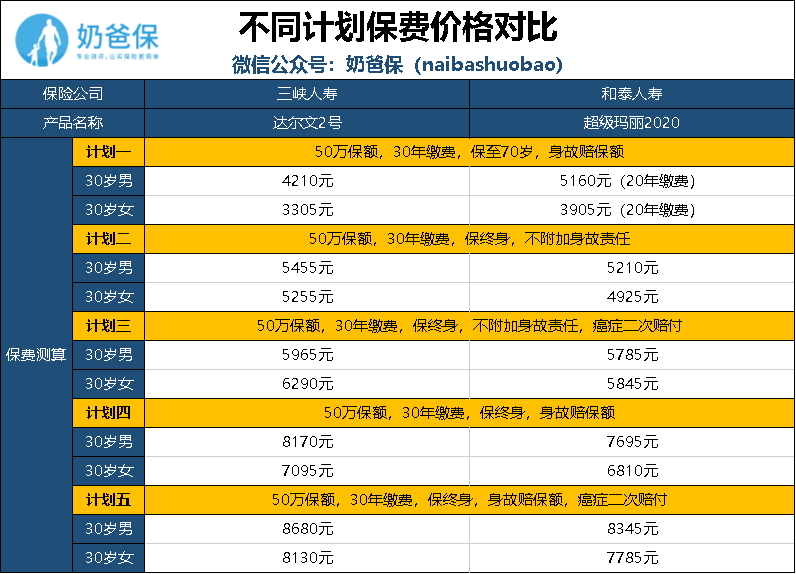The height and width of the screenshot is (574, 796).
Task: Click 30岁男 under 计划四
Action: tap(109, 442)
